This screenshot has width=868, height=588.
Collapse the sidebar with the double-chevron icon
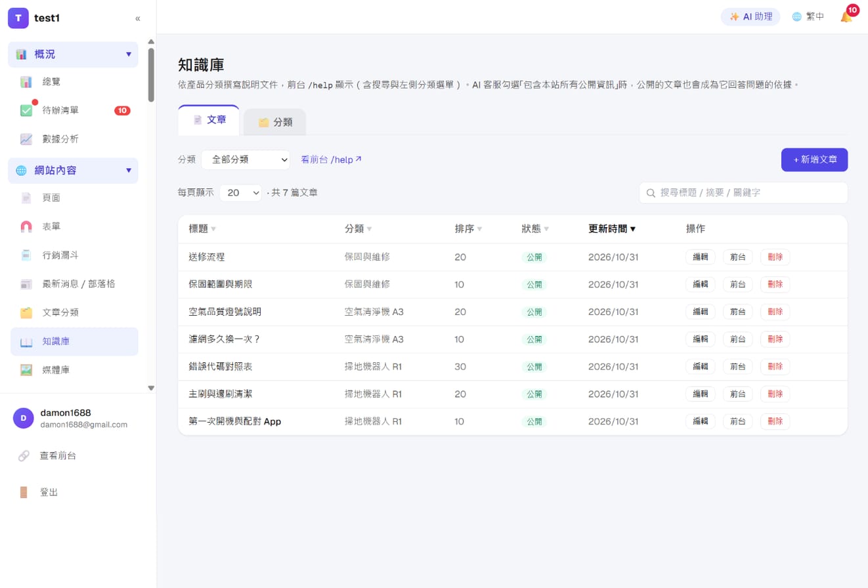[x=138, y=18]
